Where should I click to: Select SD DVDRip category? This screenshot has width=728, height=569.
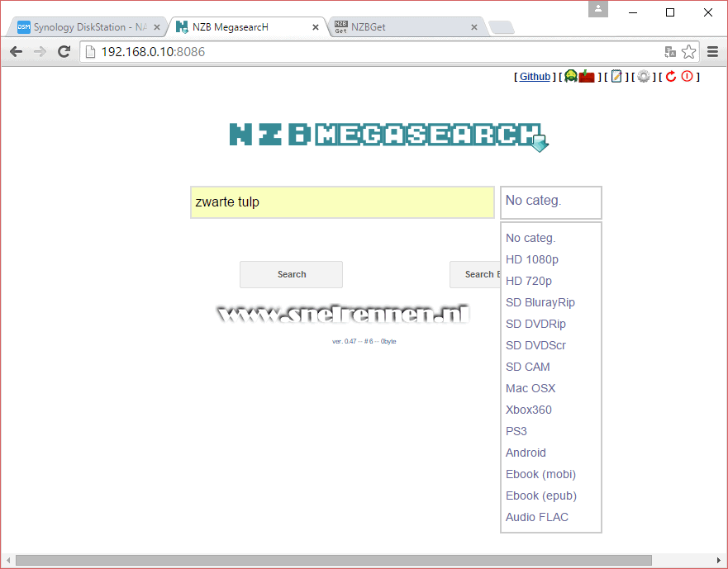(535, 324)
